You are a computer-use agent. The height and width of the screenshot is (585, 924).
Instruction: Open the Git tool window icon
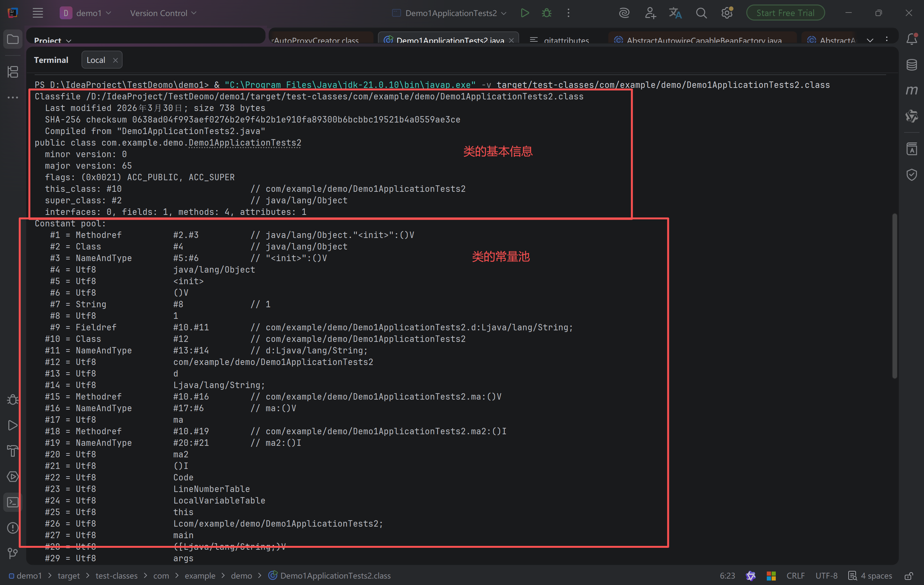pyautogui.click(x=13, y=553)
